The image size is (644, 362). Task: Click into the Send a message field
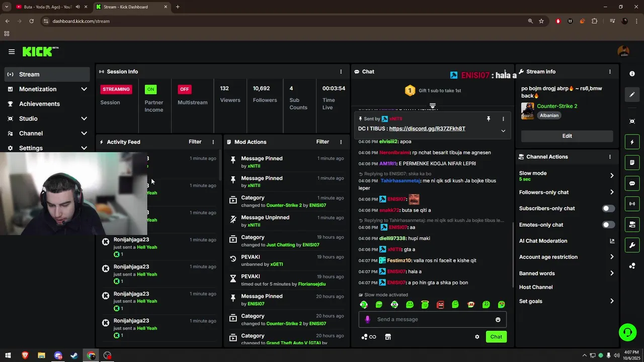pos(433,319)
